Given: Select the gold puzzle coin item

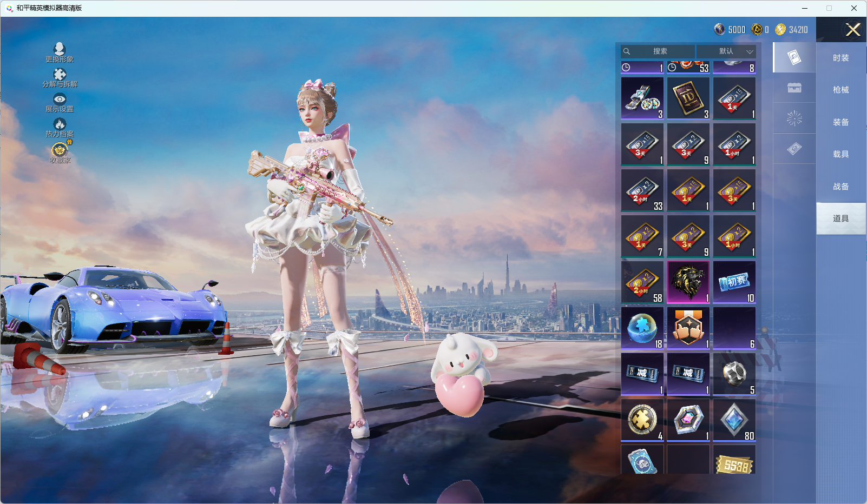Looking at the screenshot, I should (x=642, y=420).
